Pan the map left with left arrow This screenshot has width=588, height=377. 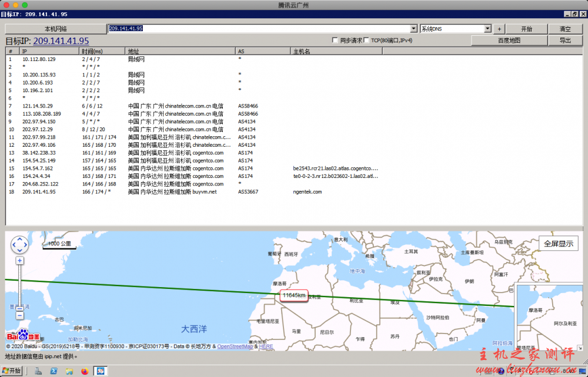[14, 245]
